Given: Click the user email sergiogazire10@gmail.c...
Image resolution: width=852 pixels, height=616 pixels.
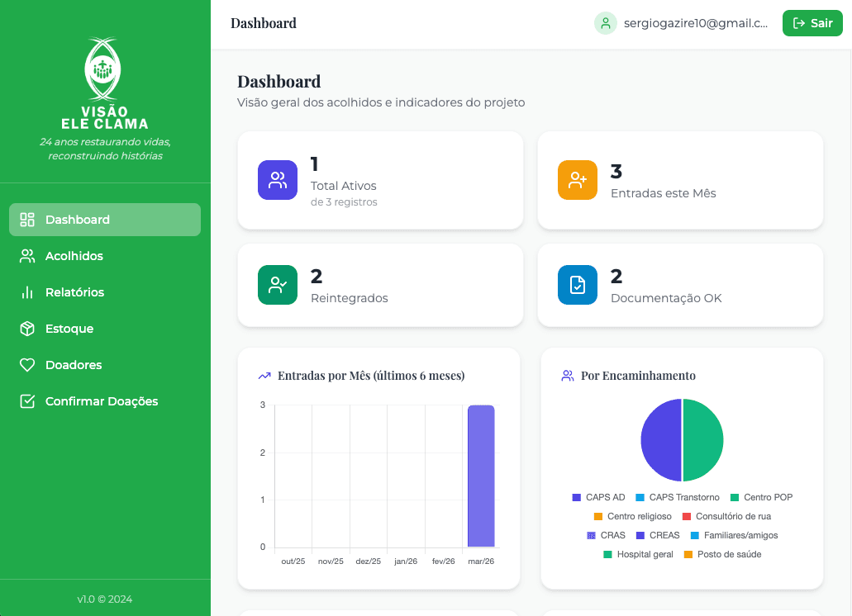Looking at the screenshot, I should 696,23.
